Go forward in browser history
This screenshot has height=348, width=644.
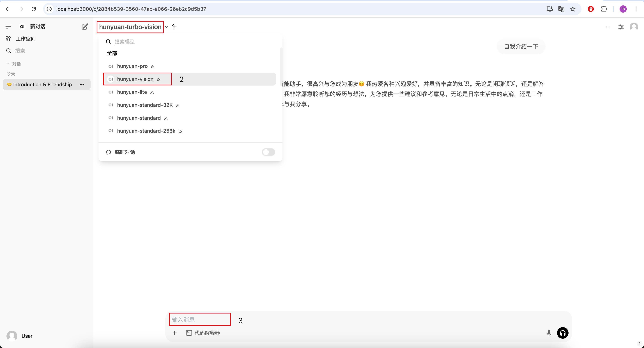[21, 9]
